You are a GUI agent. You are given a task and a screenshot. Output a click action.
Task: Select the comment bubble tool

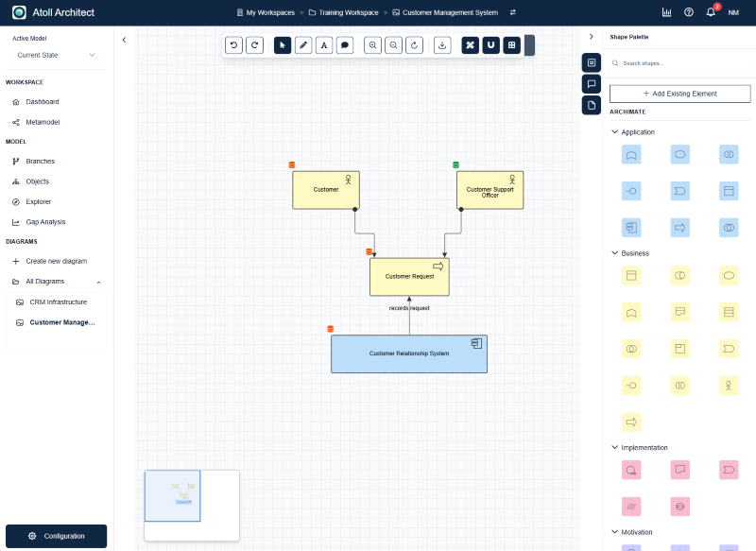pyautogui.click(x=344, y=44)
